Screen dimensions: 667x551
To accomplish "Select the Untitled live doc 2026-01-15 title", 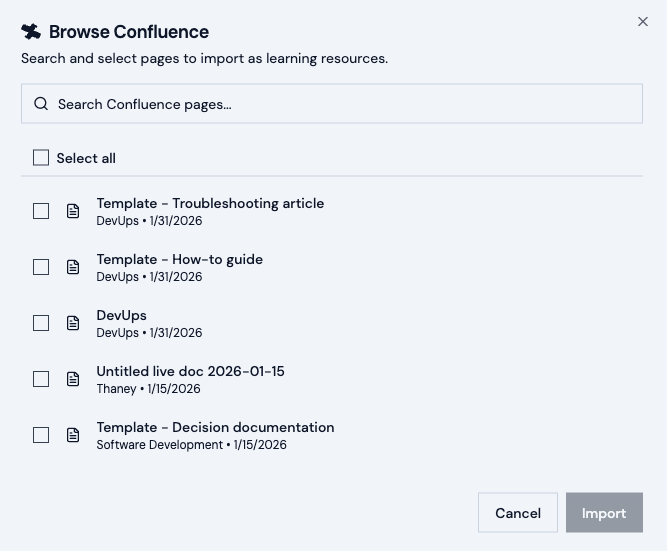I will point(190,371).
